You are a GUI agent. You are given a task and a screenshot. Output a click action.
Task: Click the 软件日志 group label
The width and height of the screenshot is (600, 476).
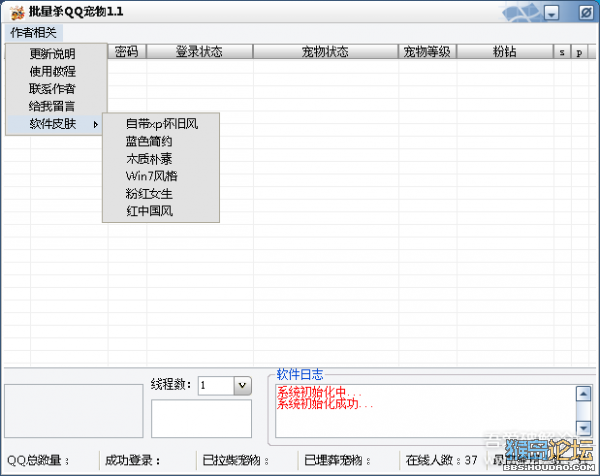click(300, 374)
